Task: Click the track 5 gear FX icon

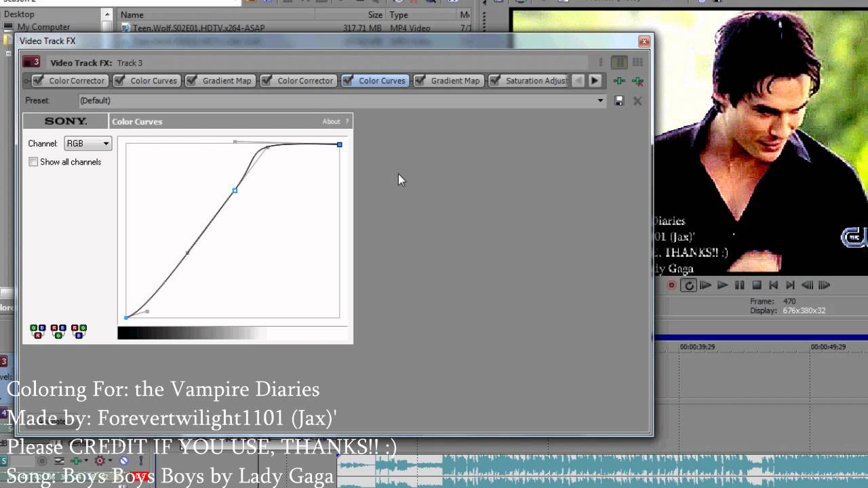Action: point(100,461)
